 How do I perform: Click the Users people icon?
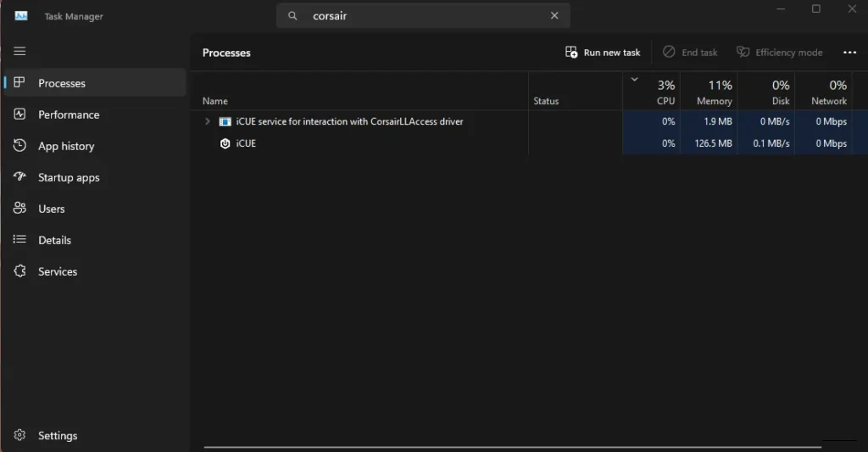(x=19, y=209)
